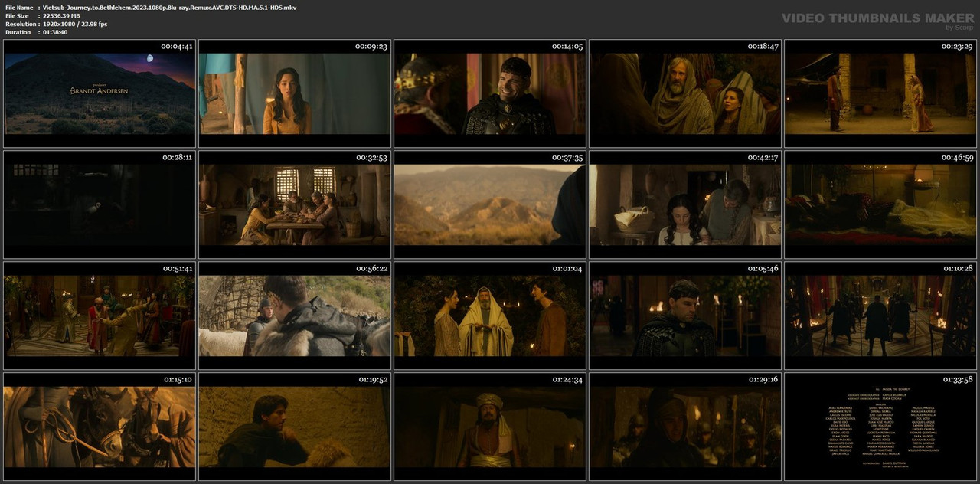Image resolution: width=980 pixels, height=484 pixels.
Task: View the frame captured at 01:01:04
Action: 490,316
